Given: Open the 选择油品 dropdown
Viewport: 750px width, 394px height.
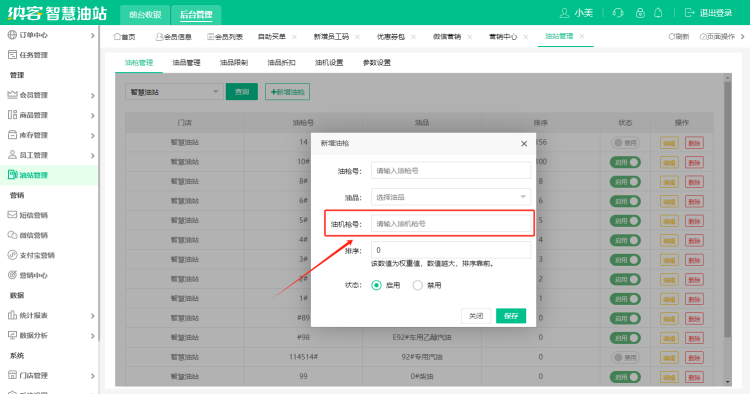Looking at the screenshot, I should point(451,197).
